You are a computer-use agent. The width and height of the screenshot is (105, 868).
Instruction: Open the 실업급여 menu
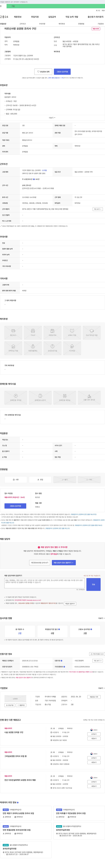tap(52, 17)
